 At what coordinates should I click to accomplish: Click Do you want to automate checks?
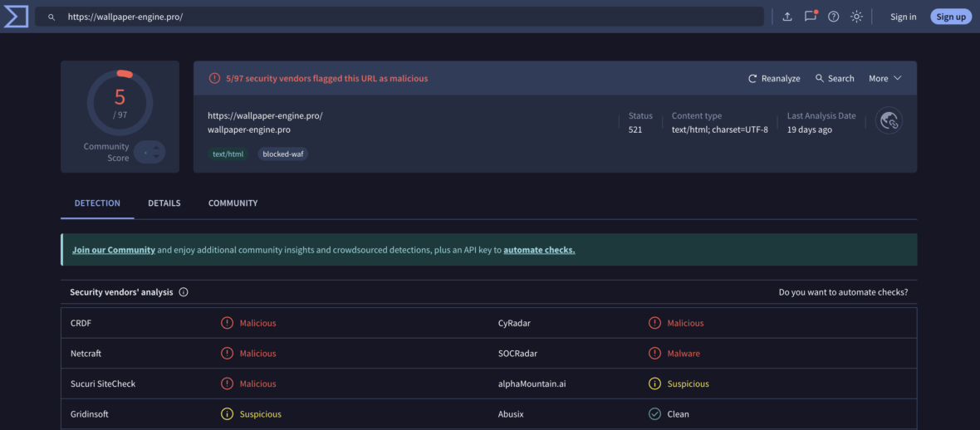844,292
